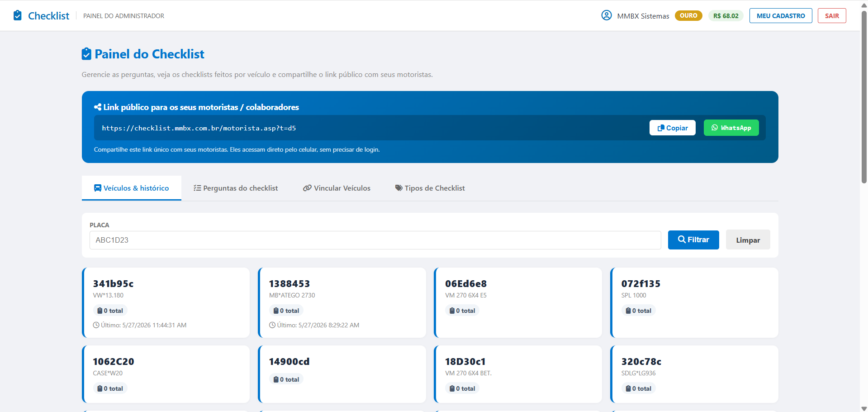Click the VM 270 6X4 E5 model text

tap(466, 295)
